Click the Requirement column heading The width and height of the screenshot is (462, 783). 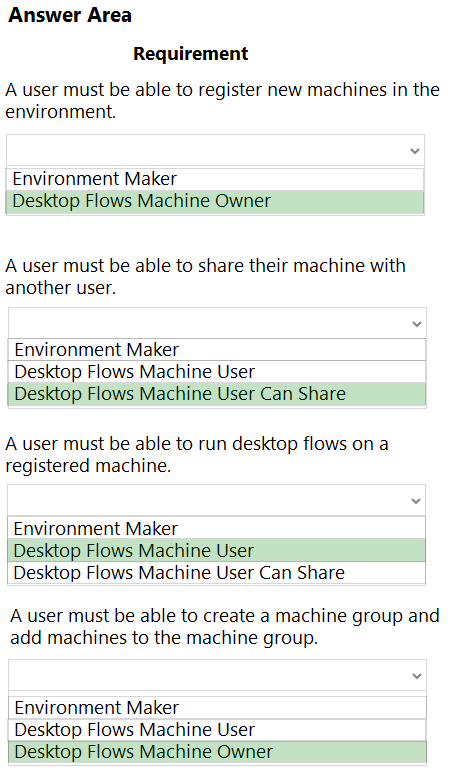click(190, 54)
